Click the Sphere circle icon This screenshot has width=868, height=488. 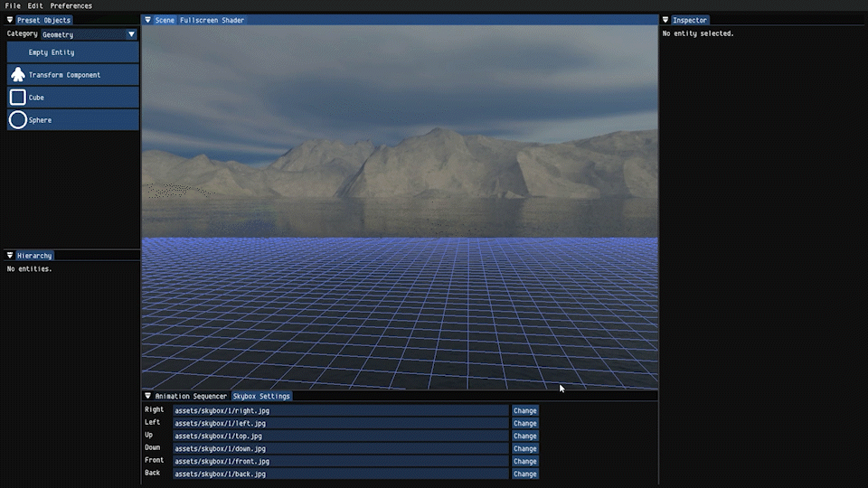coord(17,120)
